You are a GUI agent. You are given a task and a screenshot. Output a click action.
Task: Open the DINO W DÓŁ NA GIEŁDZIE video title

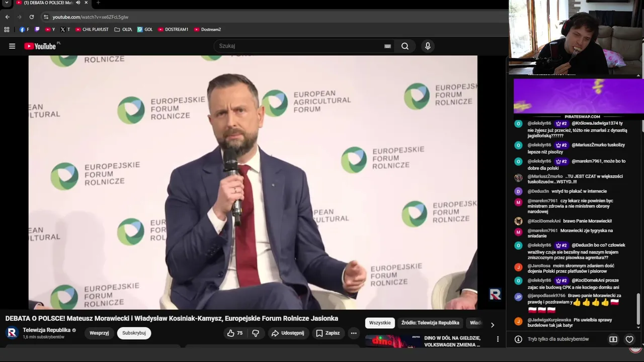452,341
